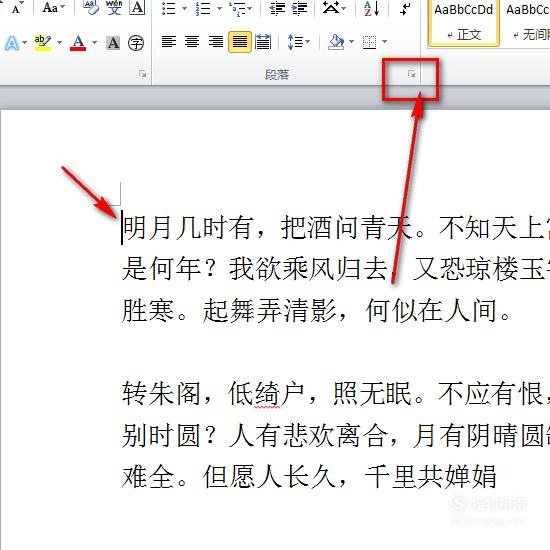Viewport: 550px width, 550px height.
Task: Apply Distributed alignment
Action: click(263, 42)
